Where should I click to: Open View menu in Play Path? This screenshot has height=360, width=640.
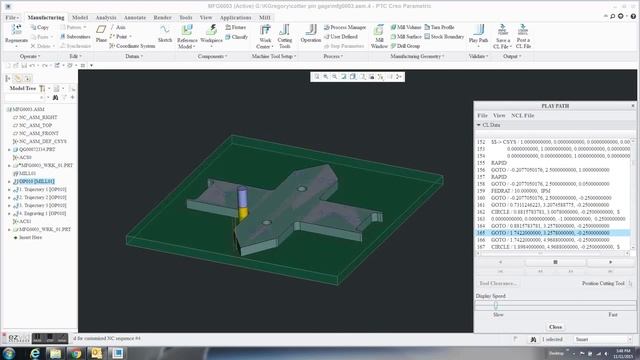[x=499, y=116]
